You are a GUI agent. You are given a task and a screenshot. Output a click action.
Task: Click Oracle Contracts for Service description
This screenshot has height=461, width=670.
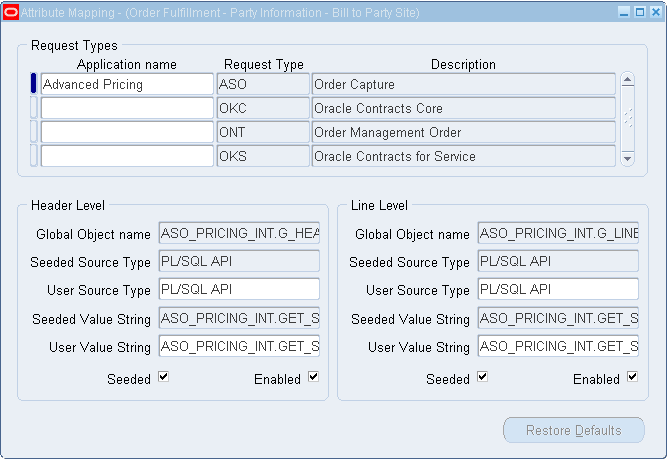(x=464, y=156)
